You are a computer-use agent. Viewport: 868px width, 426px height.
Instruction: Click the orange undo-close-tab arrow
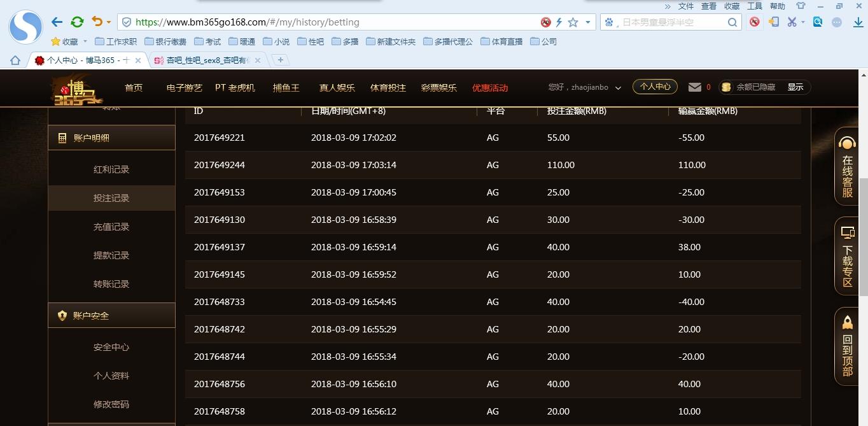[x=97, y=22]
